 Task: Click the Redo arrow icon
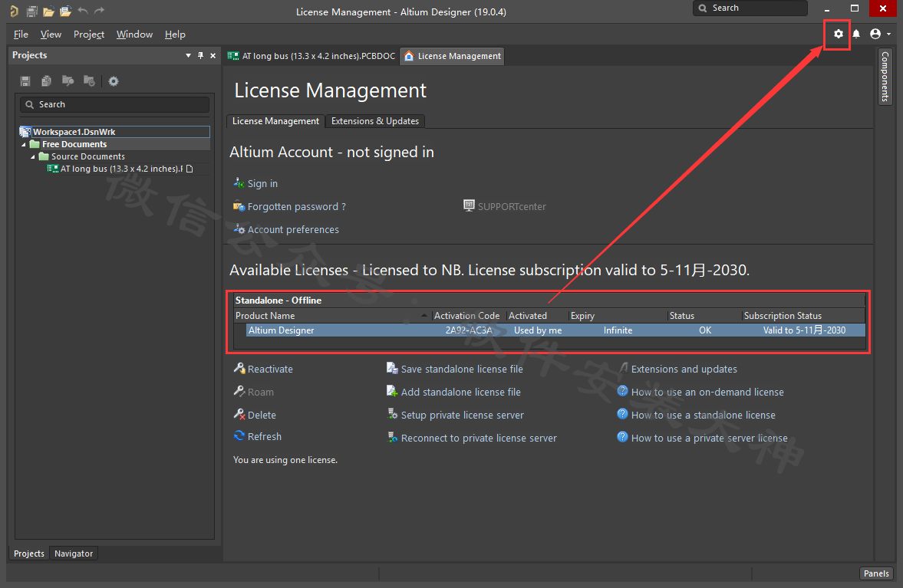(x=99, y=11)
